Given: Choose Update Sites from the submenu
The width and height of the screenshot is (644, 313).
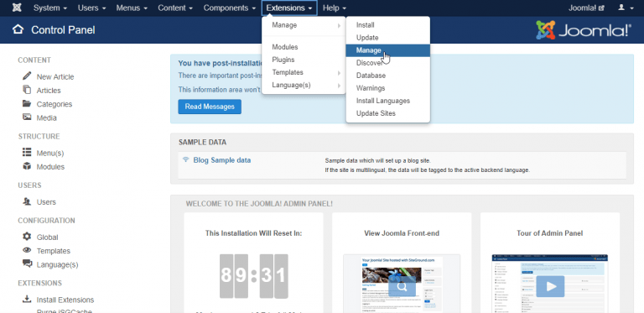Looking at the screenshot, I should pos(388,113).
